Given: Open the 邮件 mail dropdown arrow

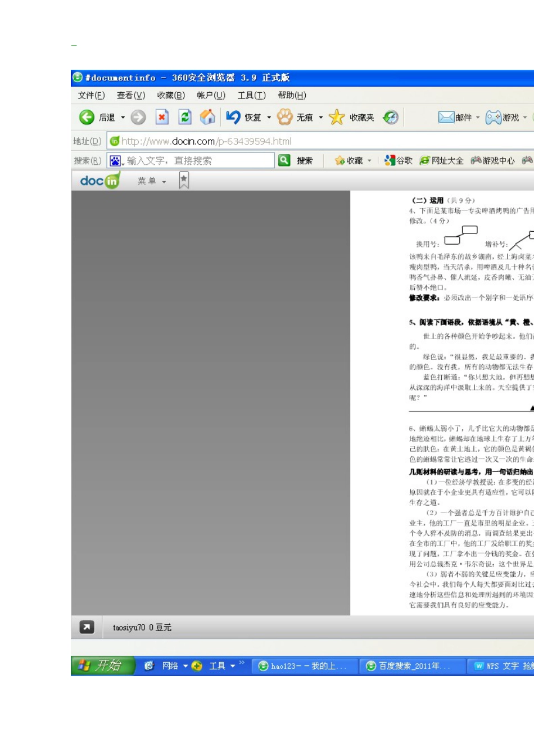Looking at the screenshot, I should coord(478,118).
